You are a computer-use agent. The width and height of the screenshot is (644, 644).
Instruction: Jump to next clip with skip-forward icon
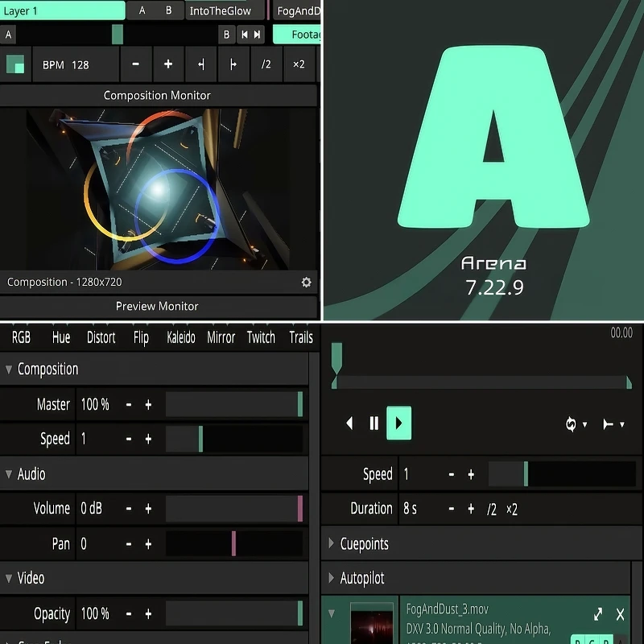click(x=257, y=35)
